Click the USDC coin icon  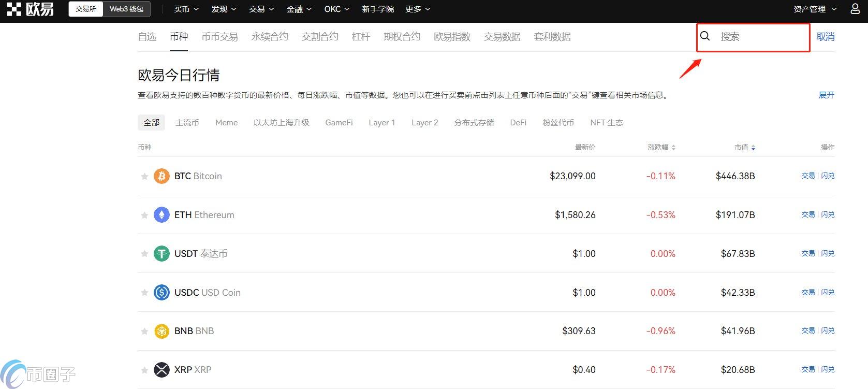click(x=161, y=293)
